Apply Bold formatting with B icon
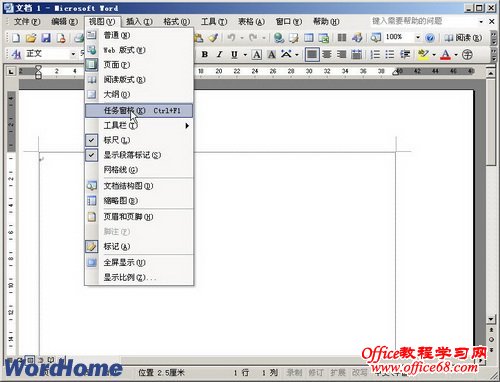The image size is (500, 382). click(205, 54)
